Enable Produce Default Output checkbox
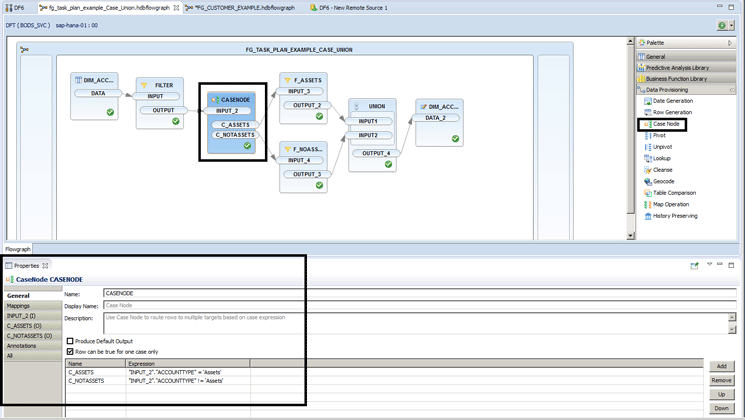 pos(70,341)
